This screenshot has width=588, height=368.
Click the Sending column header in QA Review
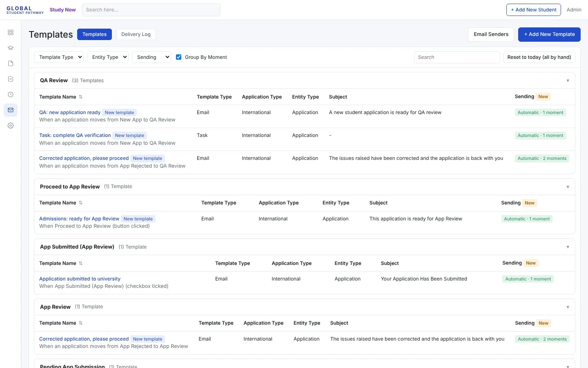[x=524, y=96]
